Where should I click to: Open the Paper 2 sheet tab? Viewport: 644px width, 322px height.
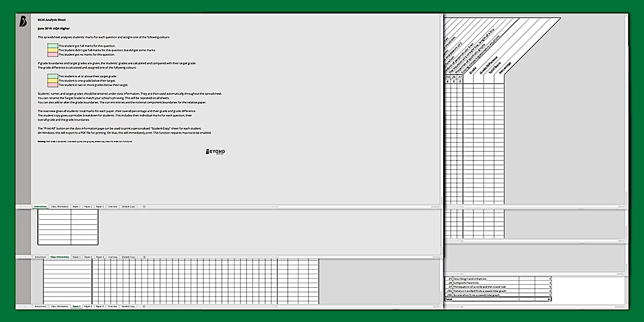tap(87, 206)
